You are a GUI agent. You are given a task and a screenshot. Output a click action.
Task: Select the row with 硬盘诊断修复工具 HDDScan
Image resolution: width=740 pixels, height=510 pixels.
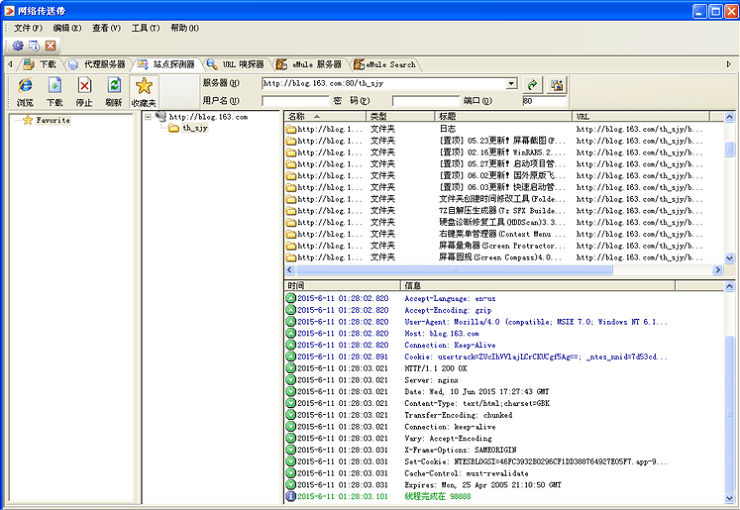click(x=503, y=222)
